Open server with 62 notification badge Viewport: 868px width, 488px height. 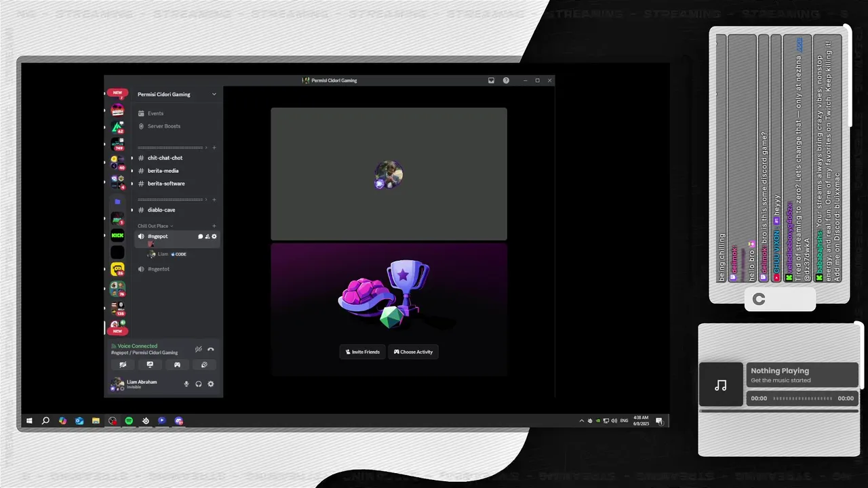click(117, 127)
